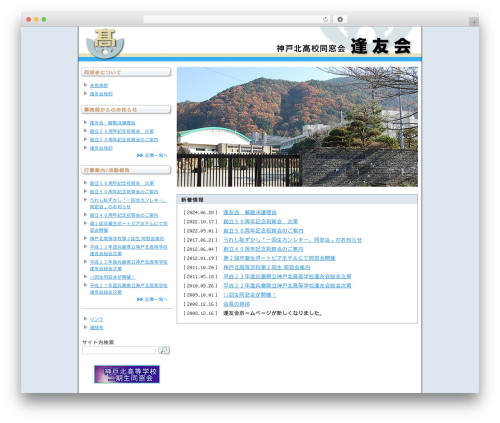The height and width of the screenshot is (423, 500).
Task: Open news item dated 2024.06.20
Action: 250,212
